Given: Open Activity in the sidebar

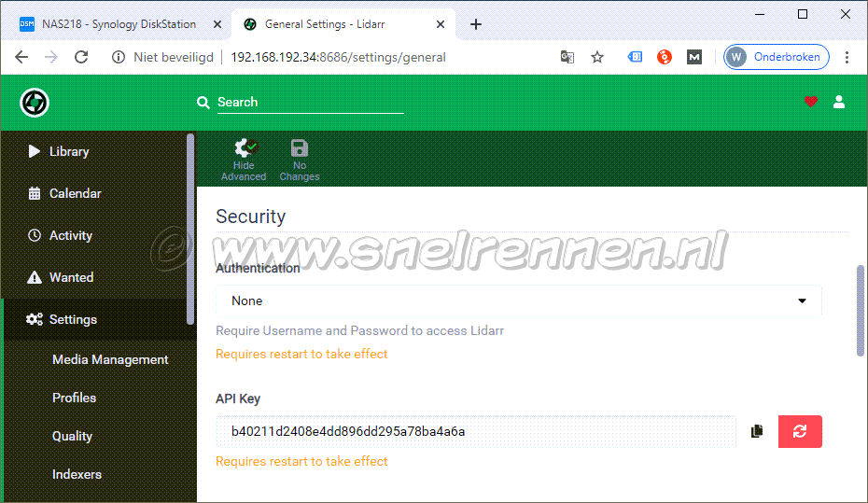Looking at the screenshot, I should point(94,236).
